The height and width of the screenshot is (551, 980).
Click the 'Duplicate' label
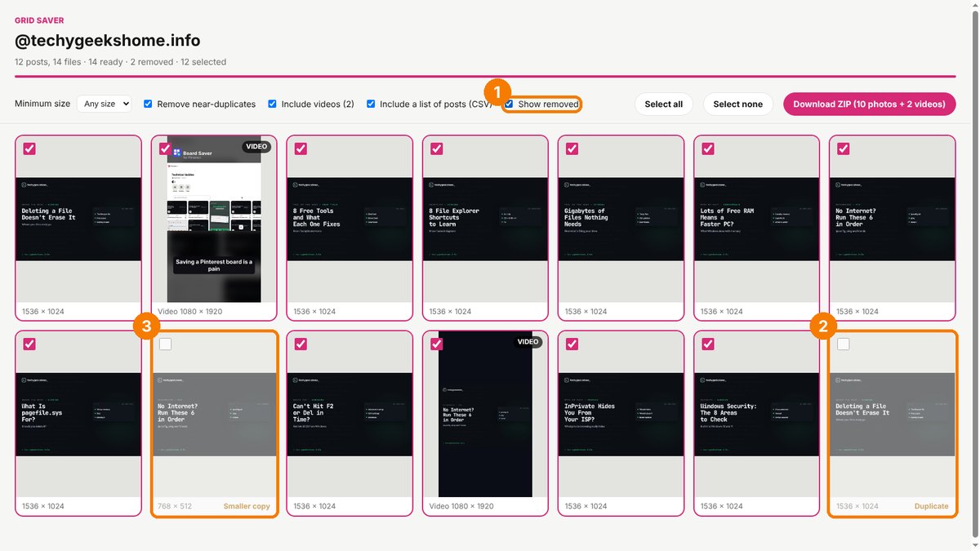[931, 506]
